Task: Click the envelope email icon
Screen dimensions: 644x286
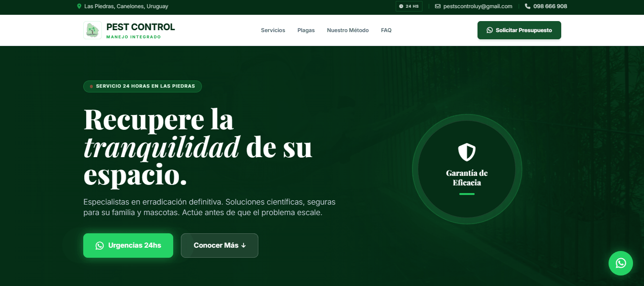Action: (x=438, y=6)
